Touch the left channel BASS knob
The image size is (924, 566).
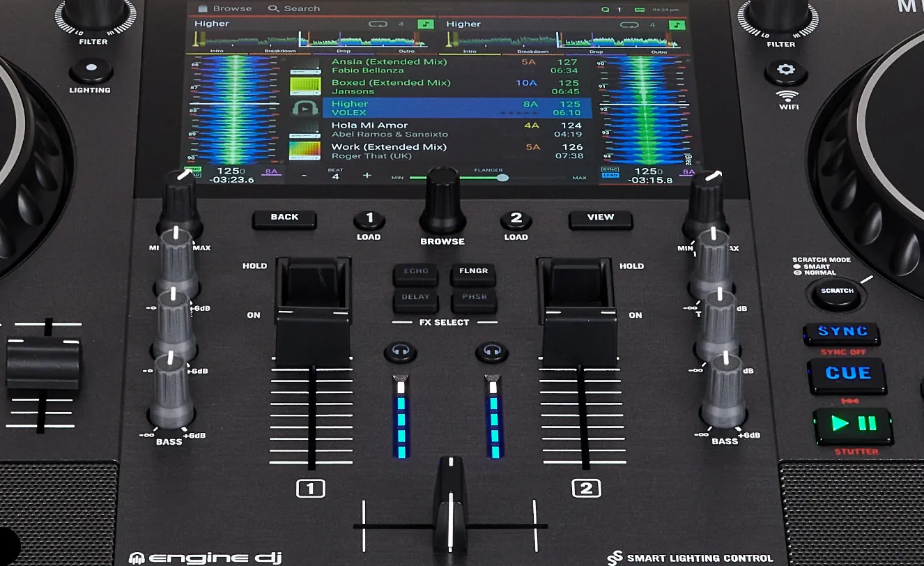(171, 392)
